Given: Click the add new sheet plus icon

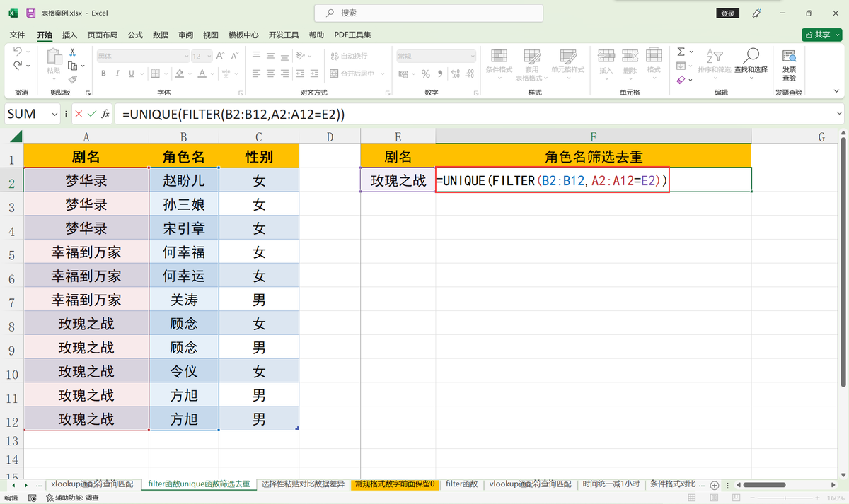Looking at the screenshot, I should [715, 485].
